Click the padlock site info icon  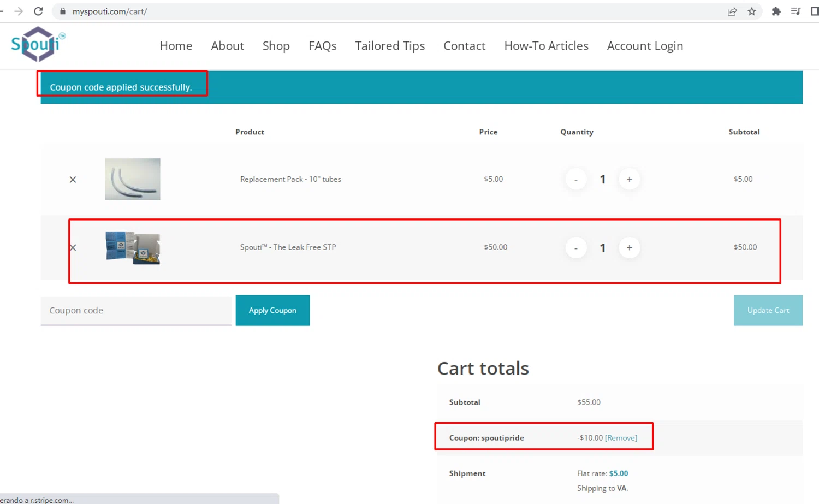coord(63,11)
